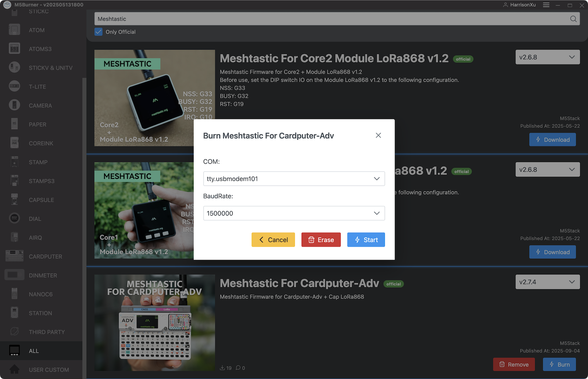The width and height of the screenshot is (588, 379).
Task: Click title Meshtastic For Core2 Module LoRa868 v1.2
Action: point(334,58)
